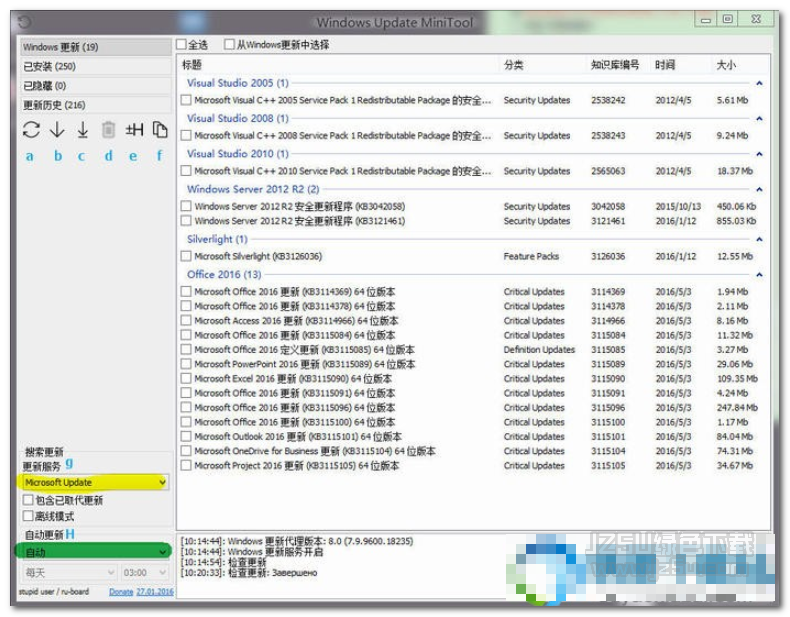Click the 27.01.2016 version link
Viewport: 790px width, 617px height.
155,592
